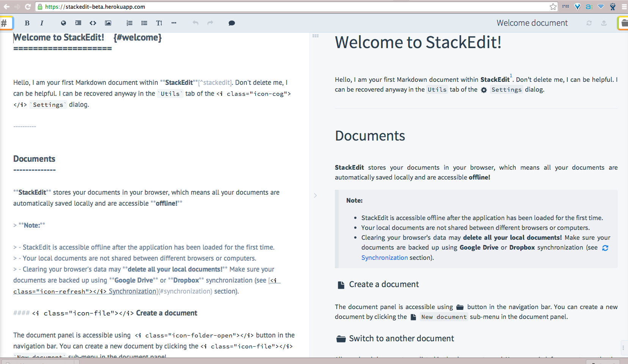Collapse the preview with the divider arrow
Viewport: 628px width, 364px height.
315,195
